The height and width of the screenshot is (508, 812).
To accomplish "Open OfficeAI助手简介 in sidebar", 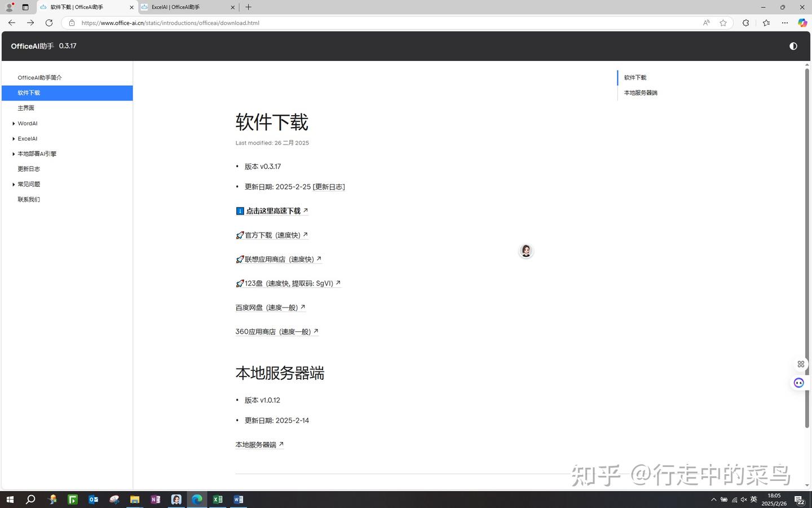I will (x=39, y=77).
